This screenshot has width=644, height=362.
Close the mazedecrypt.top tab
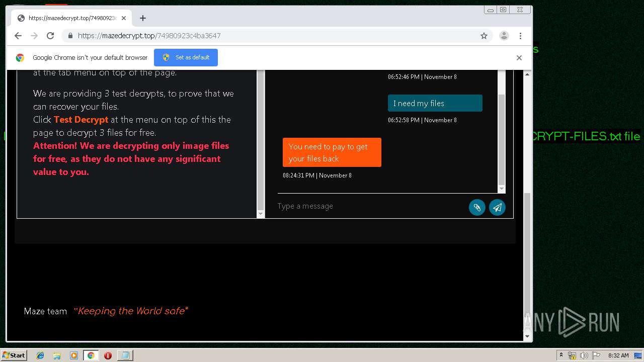(x=124, y=18)
